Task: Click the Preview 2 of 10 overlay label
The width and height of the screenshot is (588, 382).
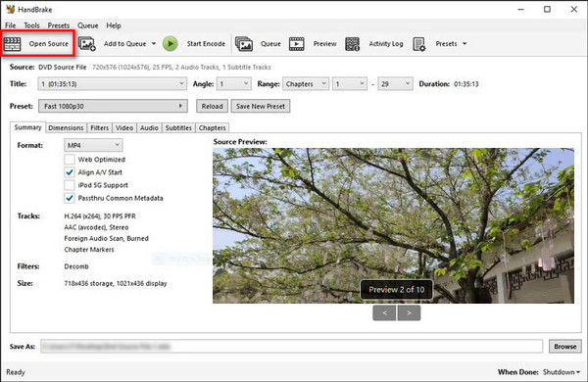Action: tap(396, 289)
